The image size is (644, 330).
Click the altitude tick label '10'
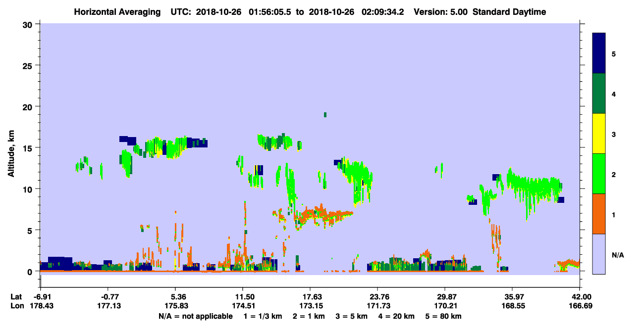click(29, 189)
